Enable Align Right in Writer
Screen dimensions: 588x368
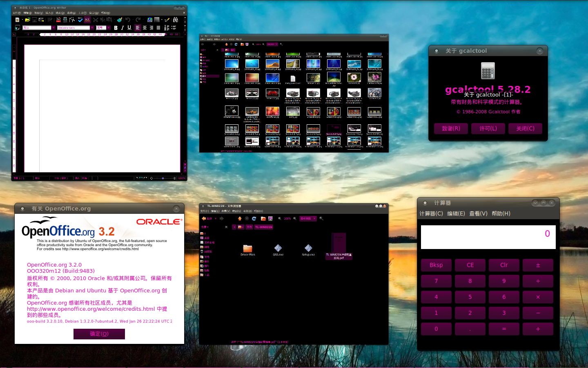(151, 28)
